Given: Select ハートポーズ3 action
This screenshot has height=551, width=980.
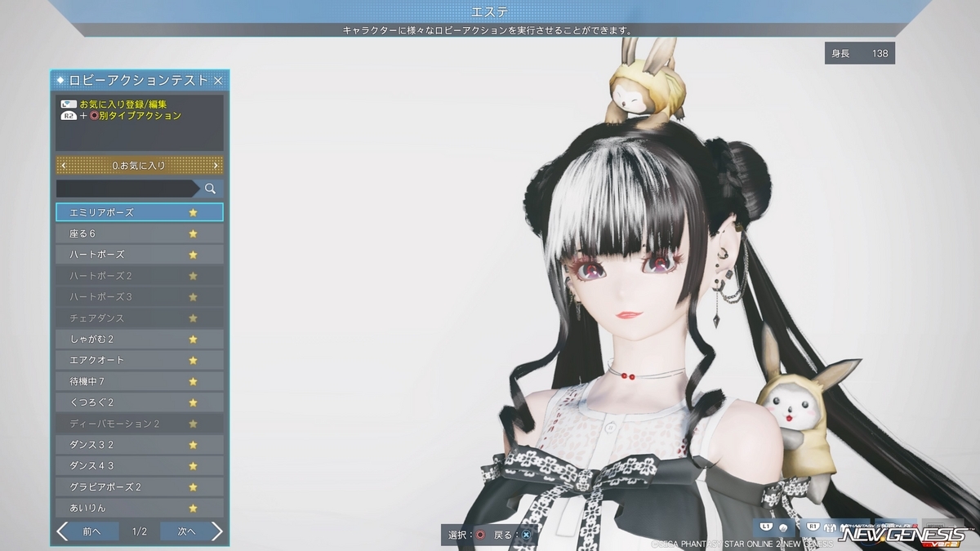Looking at the screenshot, I should tap(140, 297).
